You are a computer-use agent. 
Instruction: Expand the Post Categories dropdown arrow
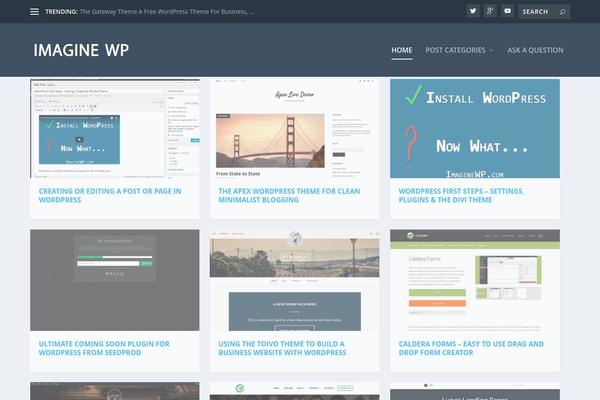[491, 50]
